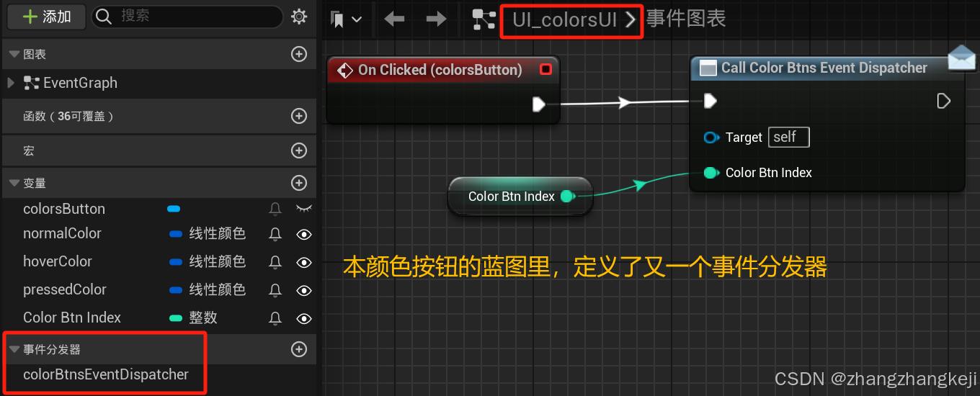Collapse the 事件分发器 section
This screenshot has height=396, width=980.
coord(14,349)
